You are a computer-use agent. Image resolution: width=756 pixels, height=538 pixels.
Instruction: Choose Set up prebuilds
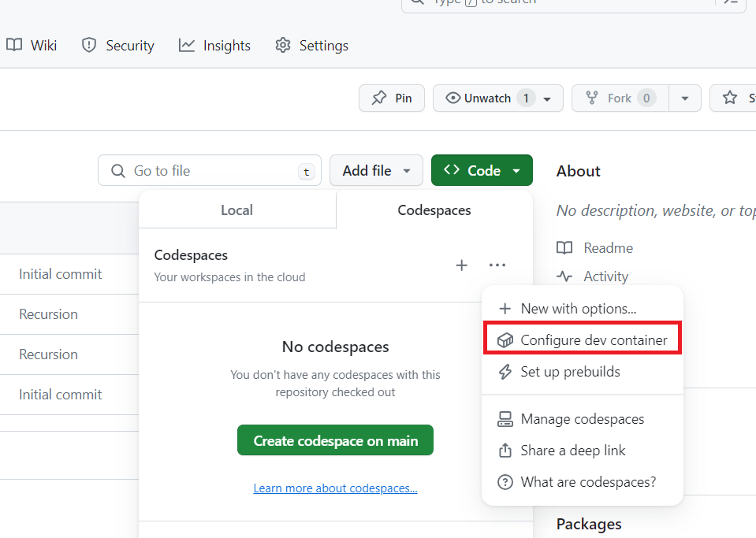(583, 372)
